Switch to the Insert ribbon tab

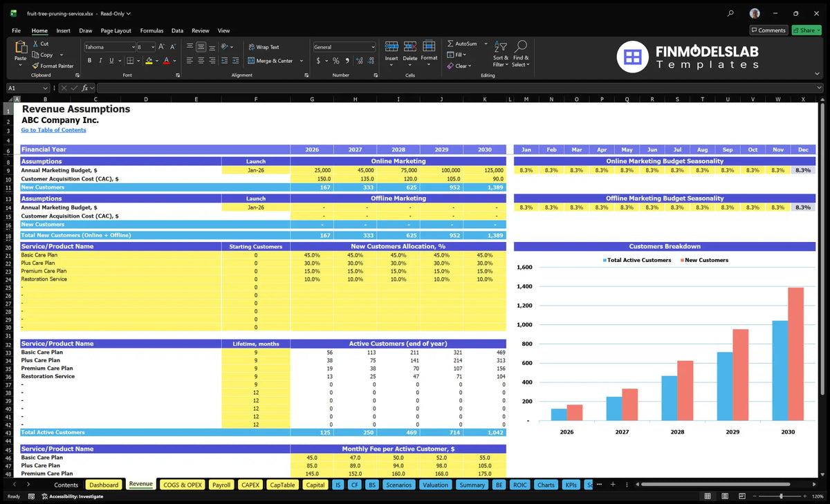coord(63,30)
